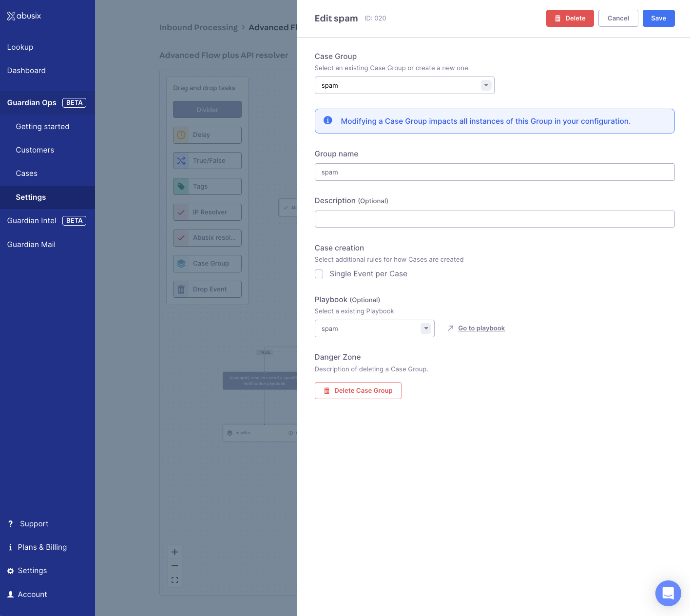Screen dimensions: 690x616
Task: Click the Inbound Processing breadcrumb
Action: (199, 28)
